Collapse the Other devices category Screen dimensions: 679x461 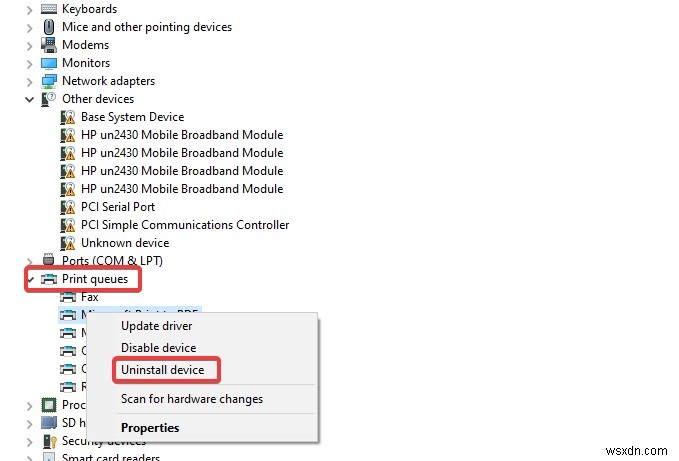tap(31, 99)
